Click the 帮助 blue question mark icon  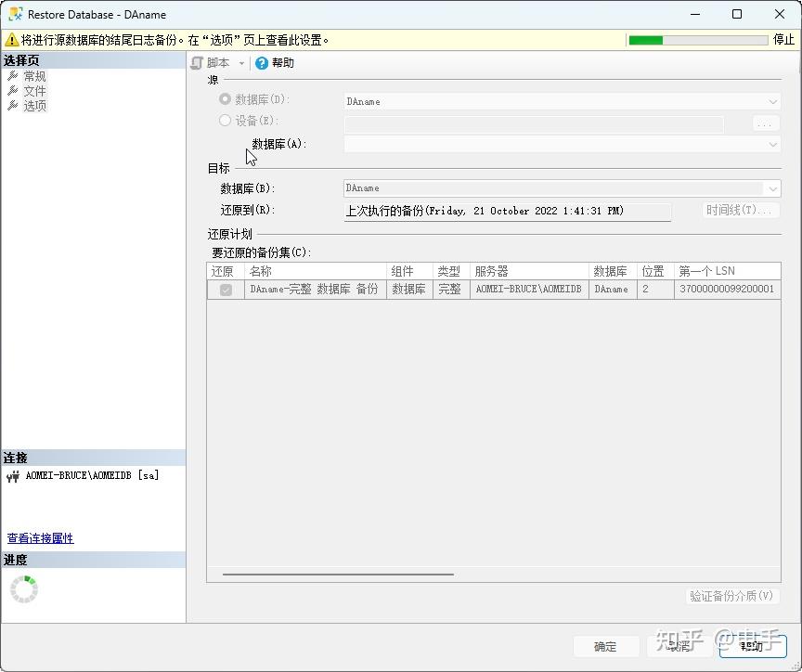pos(265,62)
